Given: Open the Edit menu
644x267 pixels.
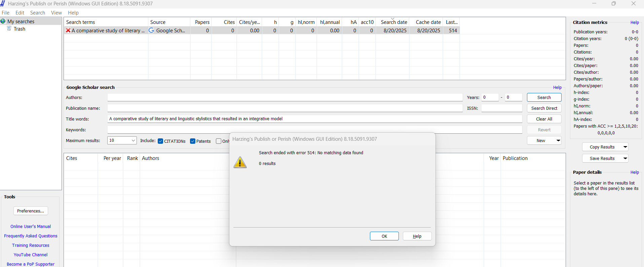Looking at the screenshot, I should 20,12.
